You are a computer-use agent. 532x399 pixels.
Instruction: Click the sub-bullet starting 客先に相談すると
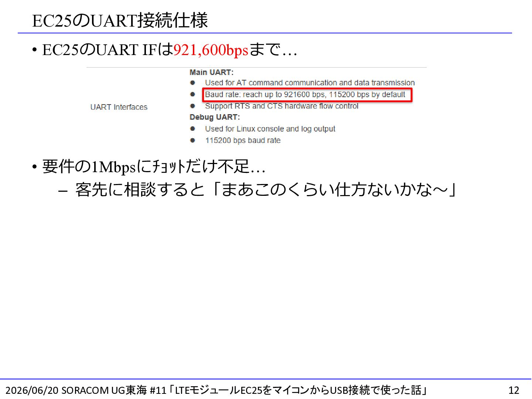266,190
